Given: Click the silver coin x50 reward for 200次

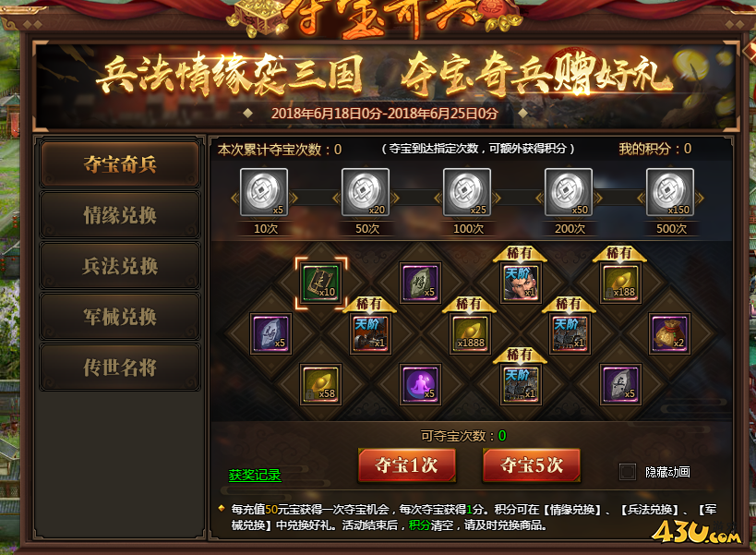Looking at the screenshot, I should point(569,192).
